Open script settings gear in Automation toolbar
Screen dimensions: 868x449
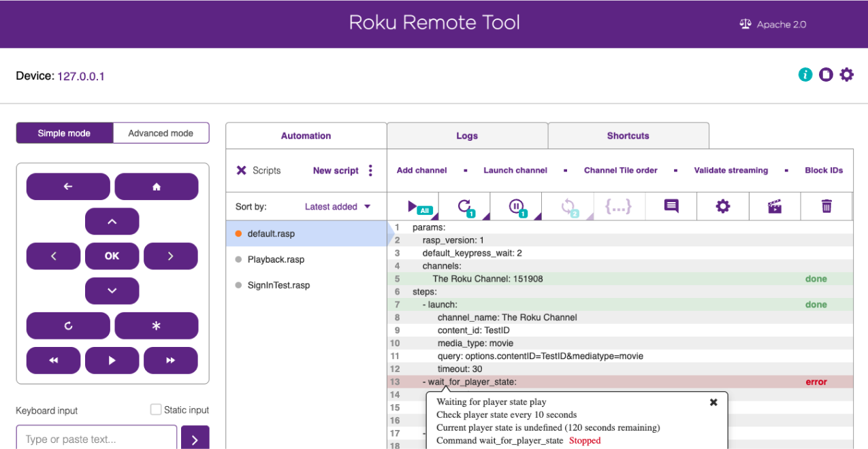click(x=722, y=206)
